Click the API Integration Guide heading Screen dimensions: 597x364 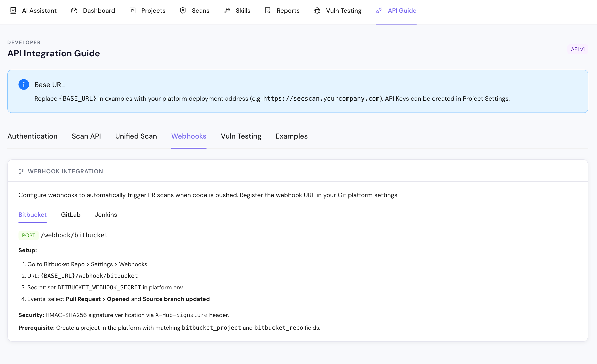click(x=53, y=53)
